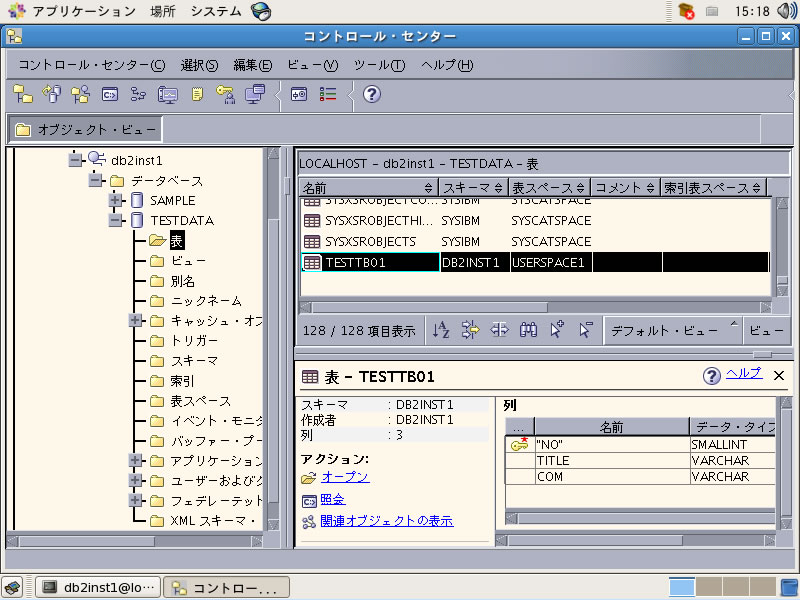The height and width of the screenshot is (600, 800).
Task: Click the オープン action link
Action: (x=345, y=477)
